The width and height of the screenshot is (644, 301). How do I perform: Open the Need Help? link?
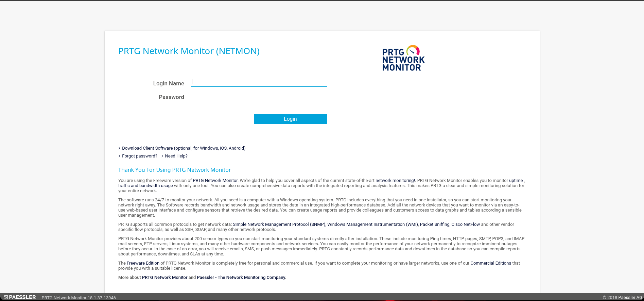pyautogui.click(x=176, y=156)
